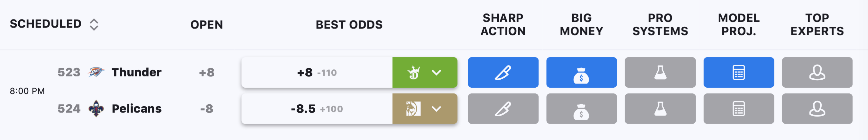Open the Pelicans team link
Screen dimensions: 868x140
click(x=136, y=109)
